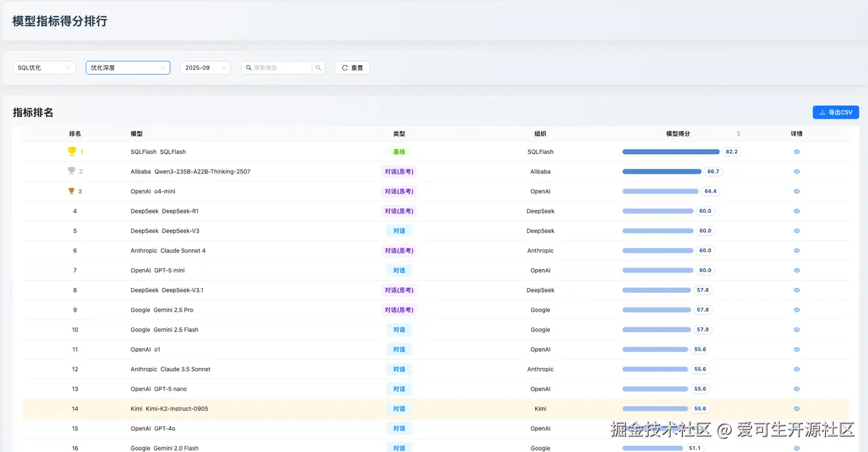Click the 导出CSV export button
This screenshot has width=868, height=452.
click(x=835, y=112)
